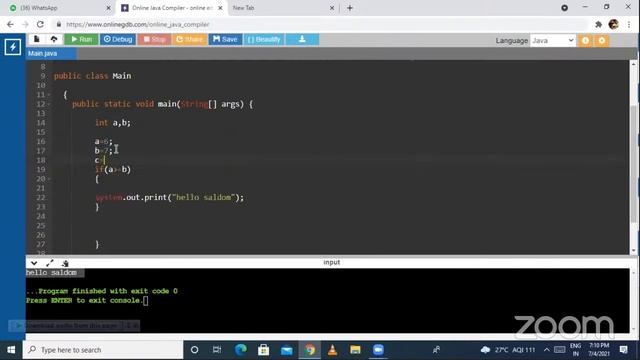Collapse code fold arrow at line 11
This screenshot has width=640, height=360.
pos(49,95)
